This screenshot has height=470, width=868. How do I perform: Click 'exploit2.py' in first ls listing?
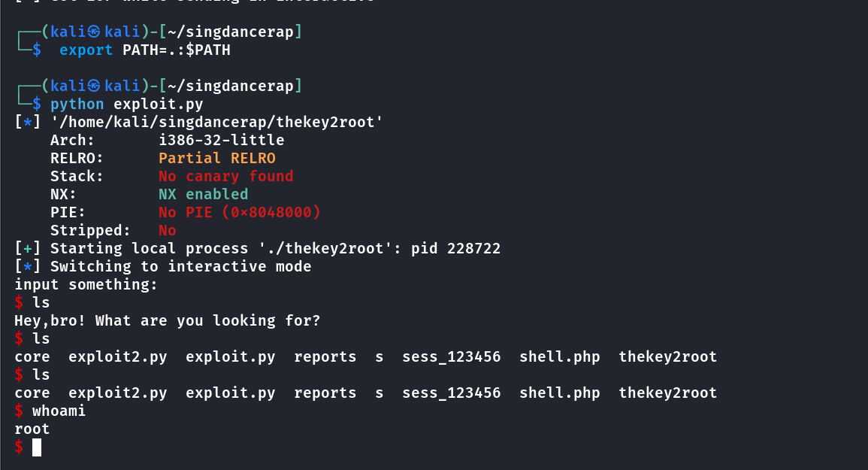(117, 356)
